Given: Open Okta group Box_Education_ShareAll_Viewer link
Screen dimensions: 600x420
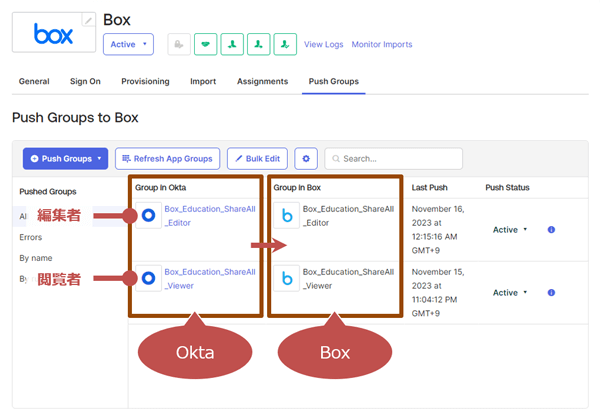Looking at the screenshot, I should 210,278.
